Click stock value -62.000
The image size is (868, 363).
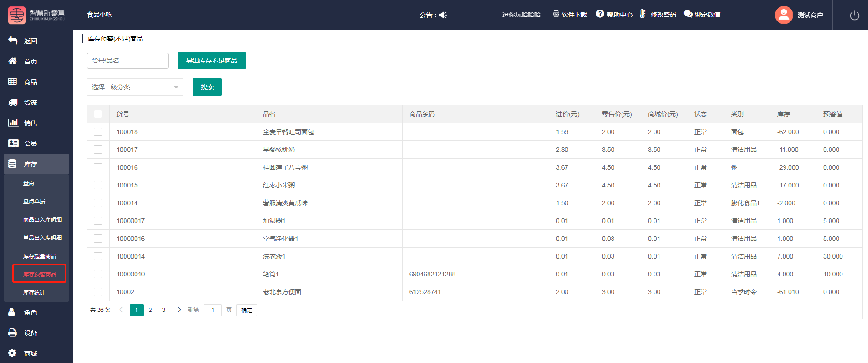pos(788,132)
